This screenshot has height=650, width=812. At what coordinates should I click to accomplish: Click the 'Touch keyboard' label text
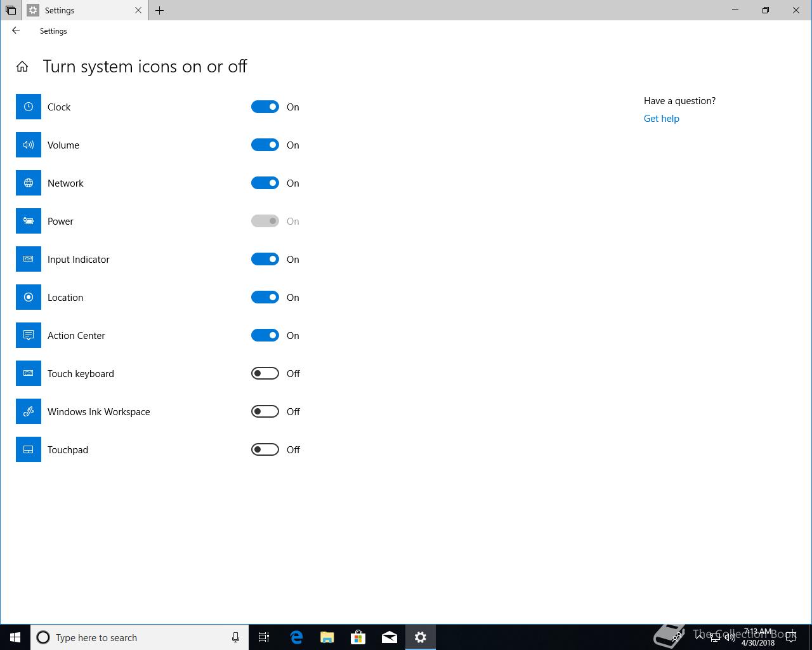click(81, 373)
